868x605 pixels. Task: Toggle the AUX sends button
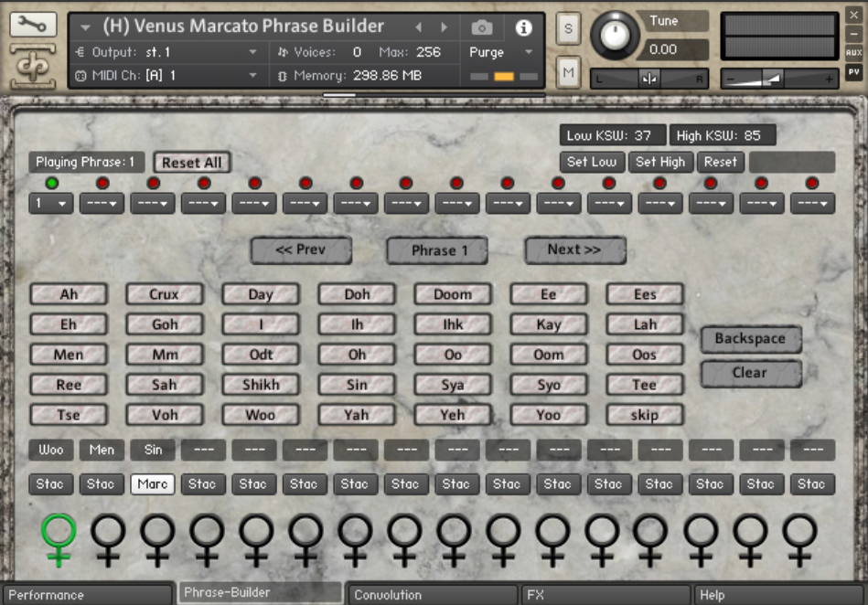click(853, 52)
